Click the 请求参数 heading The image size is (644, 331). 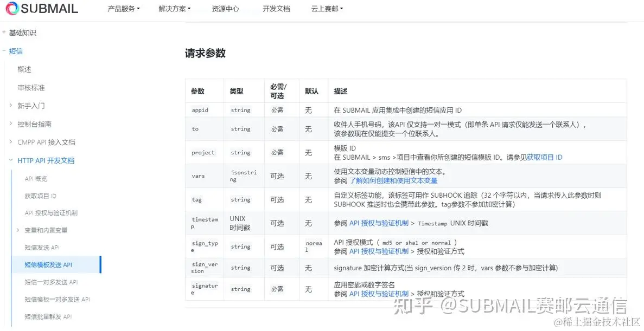[206, 53]
